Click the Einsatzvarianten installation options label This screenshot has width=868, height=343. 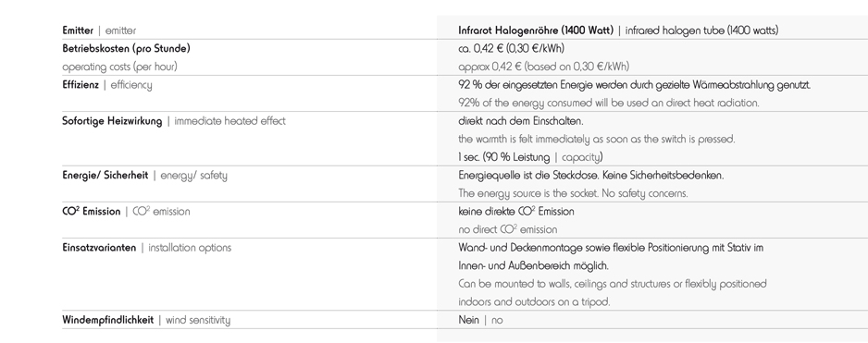(x=147, y=248)
